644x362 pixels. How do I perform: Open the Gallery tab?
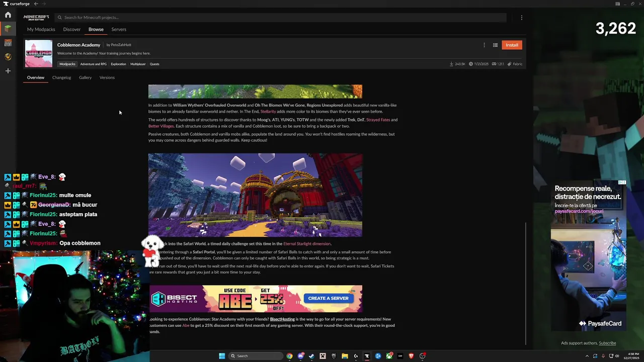[x=85, y=77]
